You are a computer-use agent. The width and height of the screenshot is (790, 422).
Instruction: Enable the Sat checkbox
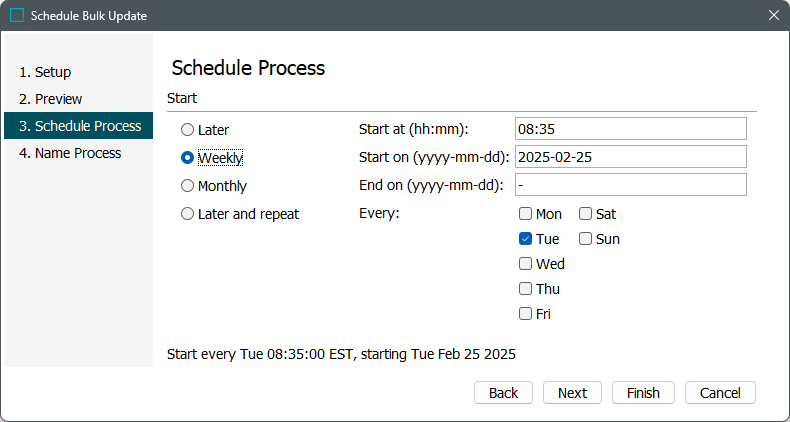(585, 214)
